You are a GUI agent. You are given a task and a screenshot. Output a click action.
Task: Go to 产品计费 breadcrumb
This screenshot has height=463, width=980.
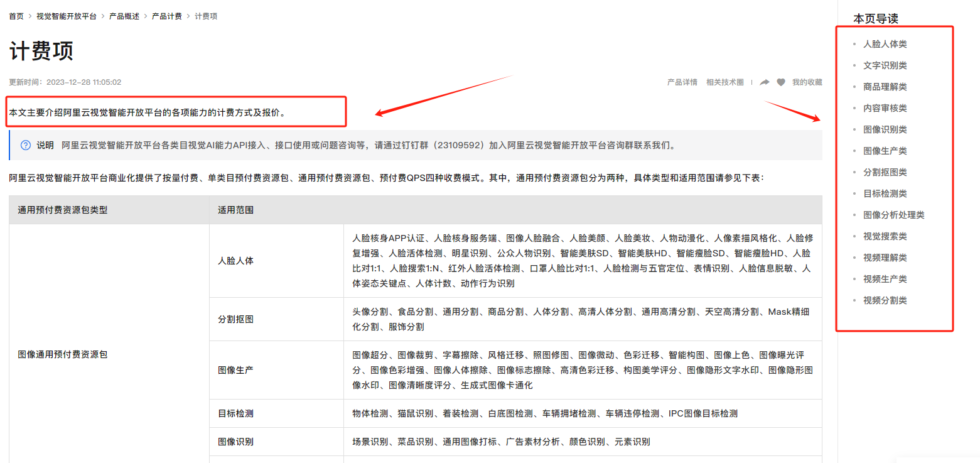click(167, 16)
